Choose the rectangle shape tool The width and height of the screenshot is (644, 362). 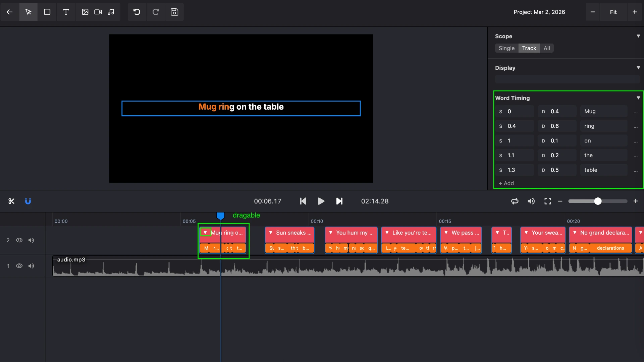tap(47, 12)
